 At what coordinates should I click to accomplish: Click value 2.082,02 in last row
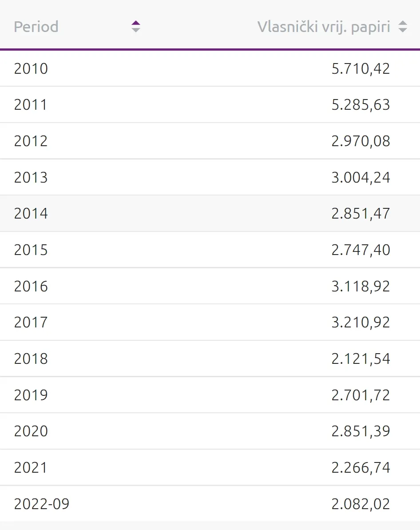pyautogui.click(x=361, y=504)
